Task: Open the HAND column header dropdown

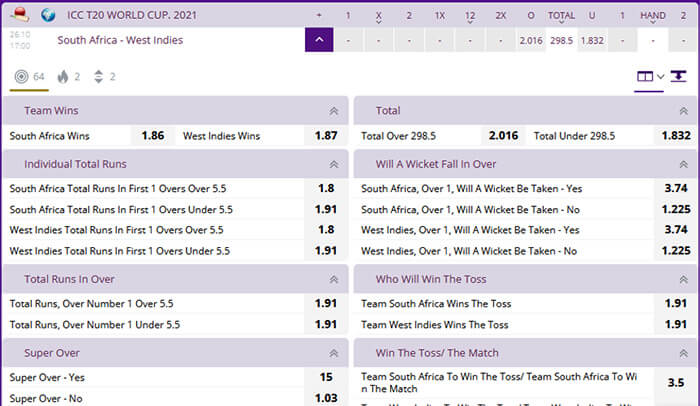Action: point(653,17)
